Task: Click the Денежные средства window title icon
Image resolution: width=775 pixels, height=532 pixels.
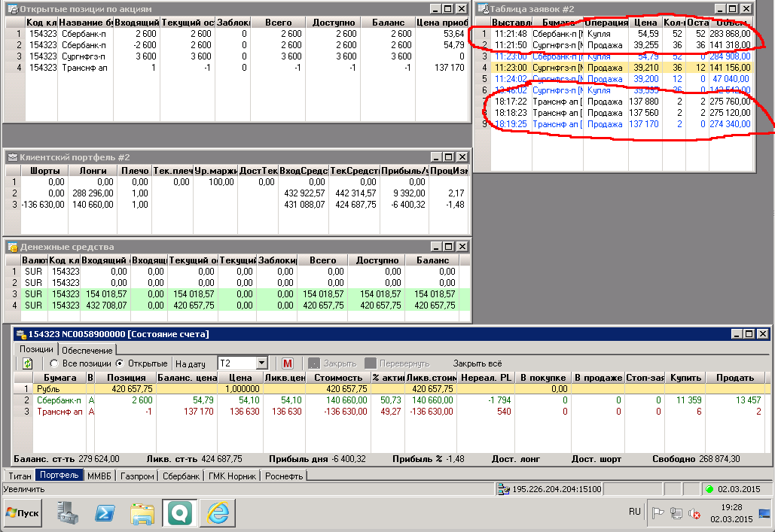Action: [x=13, y=247]
